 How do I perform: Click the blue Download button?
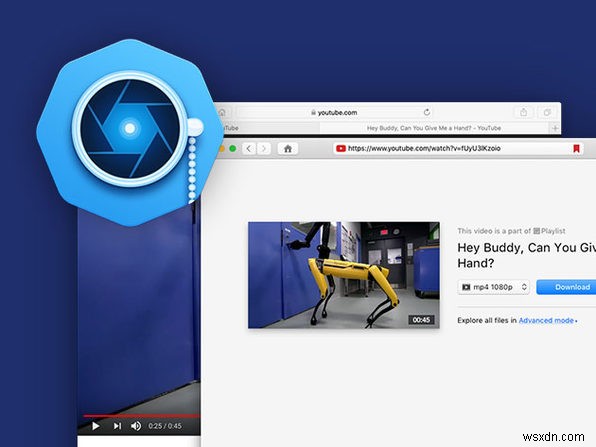tap(566, 287)
